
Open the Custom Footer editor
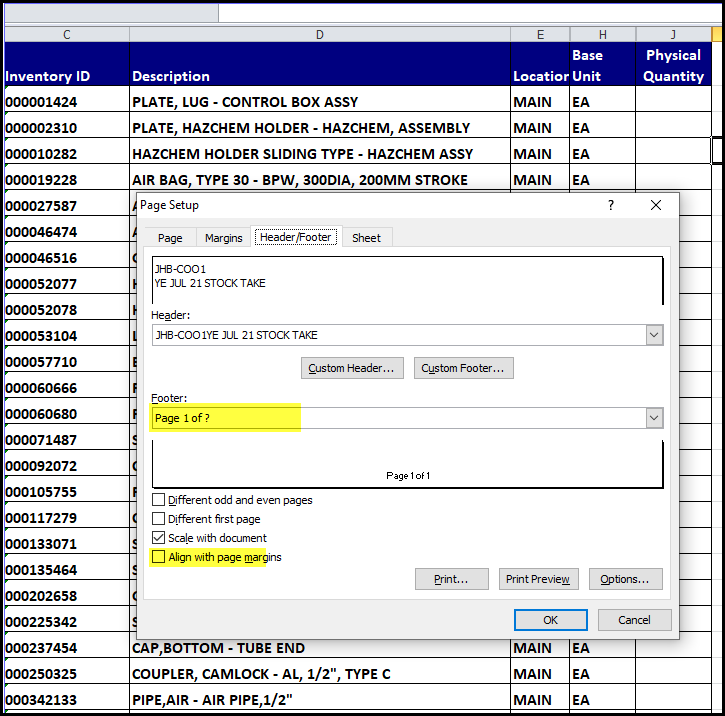point(464,368)
